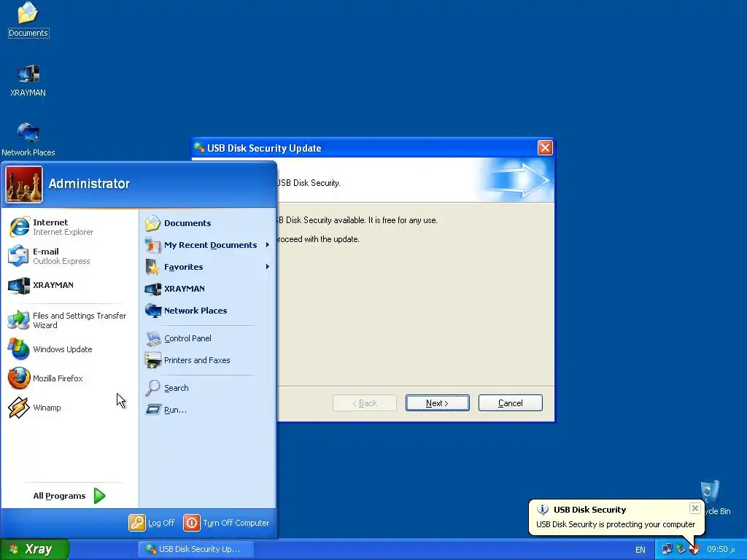Viewport: 747px width, 560px height.
Task: Open the Favorites menu entry
Action: tap(208, 267)
